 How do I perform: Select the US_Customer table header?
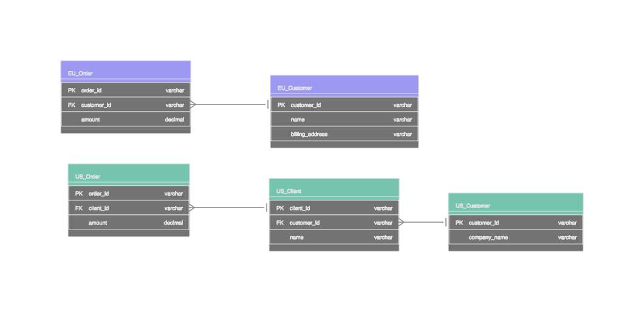(515, 204)
